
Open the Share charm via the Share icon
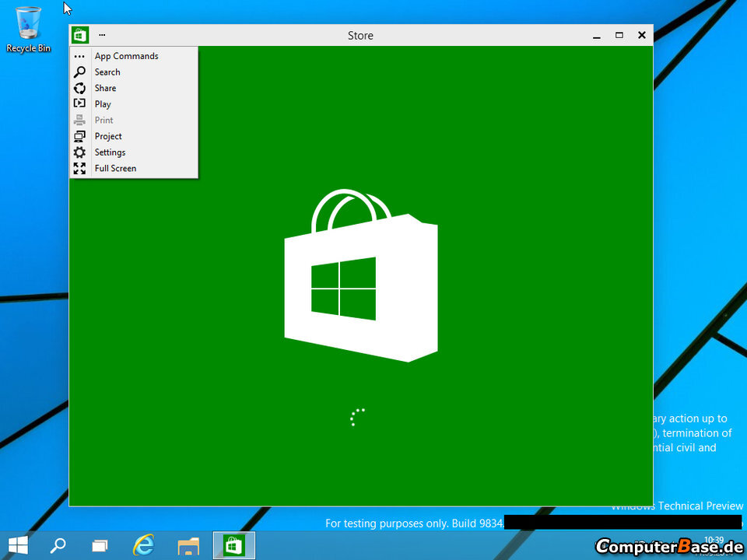click(79, 88)
